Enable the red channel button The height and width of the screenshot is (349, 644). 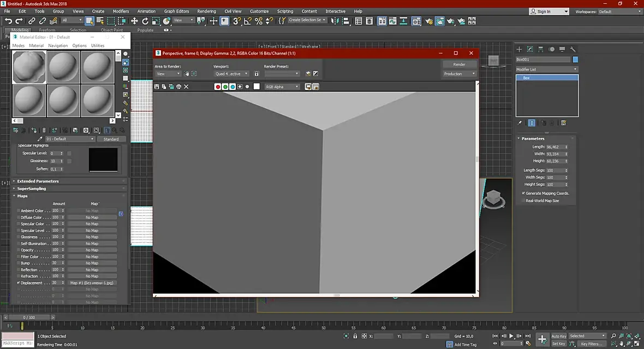218,87
